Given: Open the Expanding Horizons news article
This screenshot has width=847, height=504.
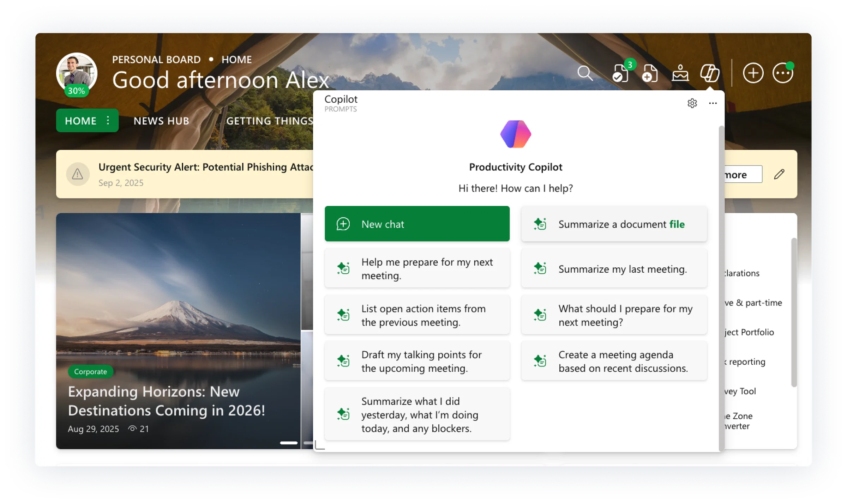Looking at the screenshot, I should (x=166, y=401).
